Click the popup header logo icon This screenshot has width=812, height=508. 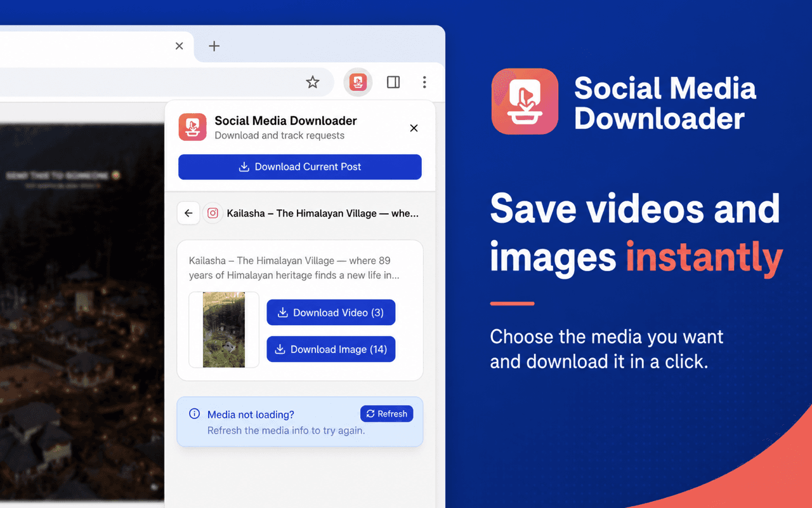point(192,127)
